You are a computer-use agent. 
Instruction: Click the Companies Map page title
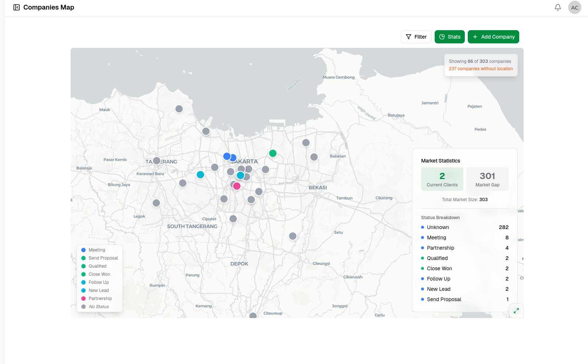[x=49, y=7]
